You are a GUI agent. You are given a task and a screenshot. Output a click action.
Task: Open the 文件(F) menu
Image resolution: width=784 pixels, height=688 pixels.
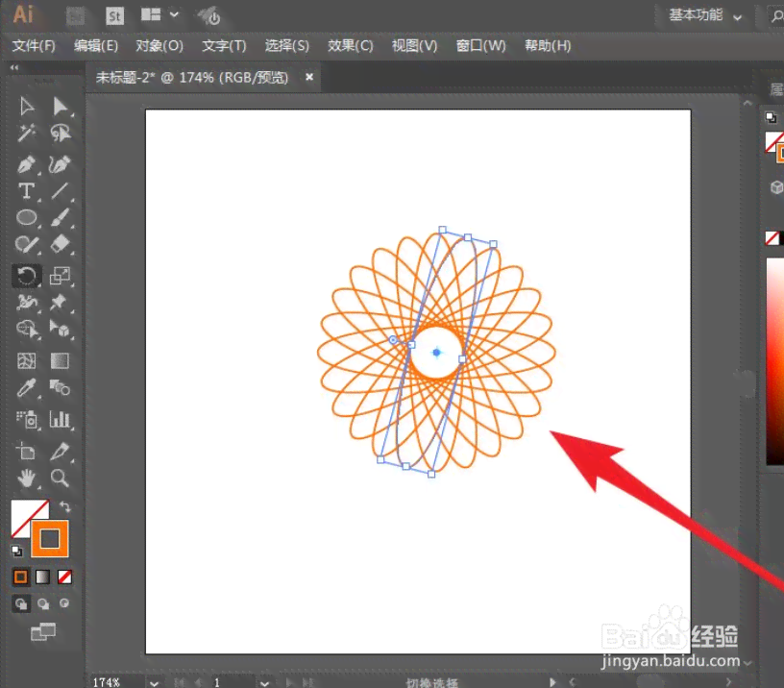pos(34,46)
